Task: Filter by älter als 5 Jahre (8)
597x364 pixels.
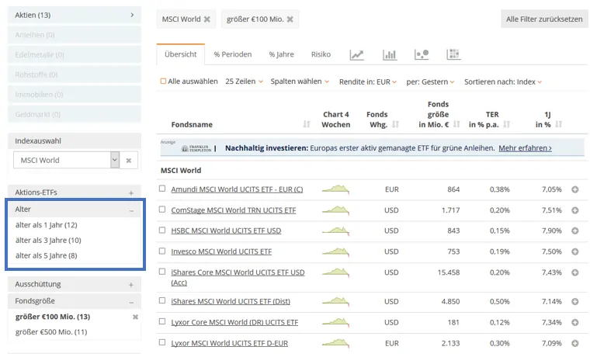Action: click(x=46, y=255)
